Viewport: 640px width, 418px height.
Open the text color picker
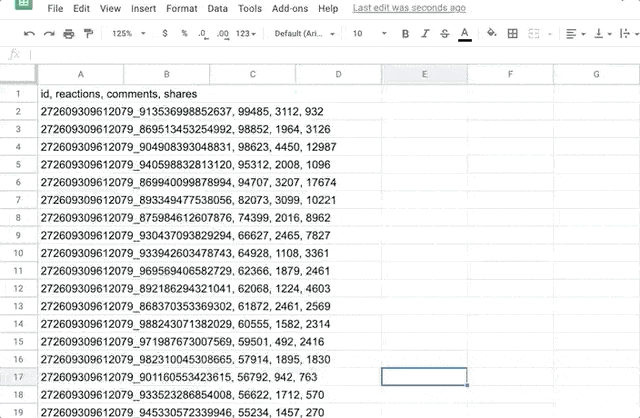click(464, 34)
